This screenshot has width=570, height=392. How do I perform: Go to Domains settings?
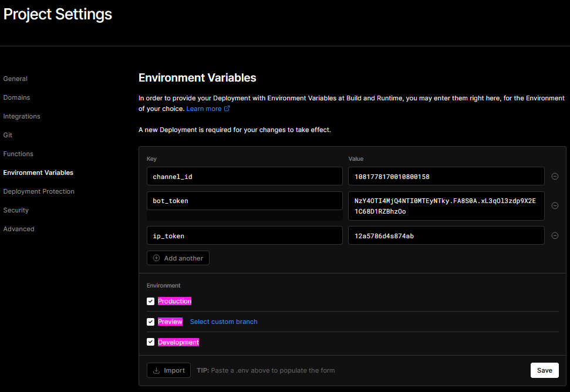coord(16,97)
